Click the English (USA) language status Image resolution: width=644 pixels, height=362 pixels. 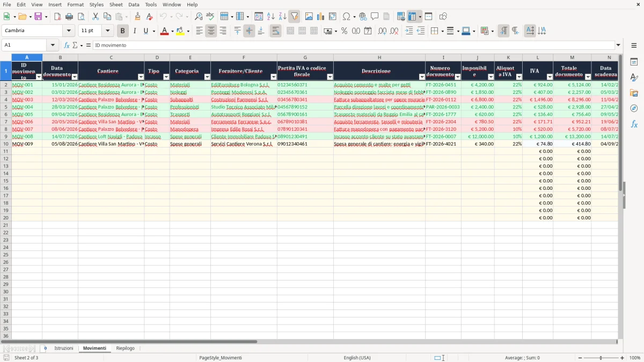357,358
